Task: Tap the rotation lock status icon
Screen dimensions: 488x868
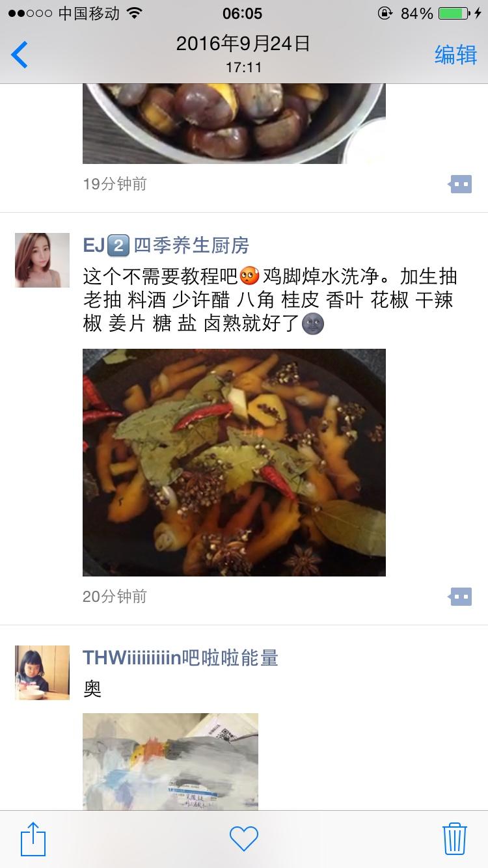Action: click(x=385, y=13)
